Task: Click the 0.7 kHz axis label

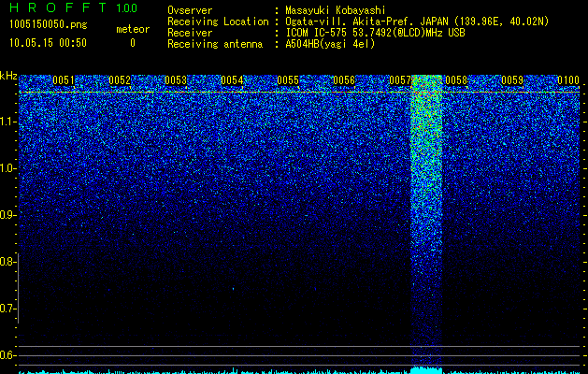Action: 7,309
